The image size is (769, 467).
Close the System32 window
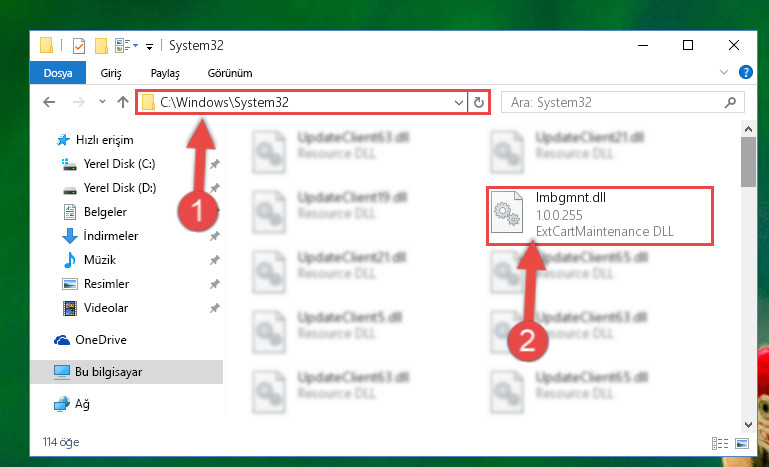tap(734, 46)
